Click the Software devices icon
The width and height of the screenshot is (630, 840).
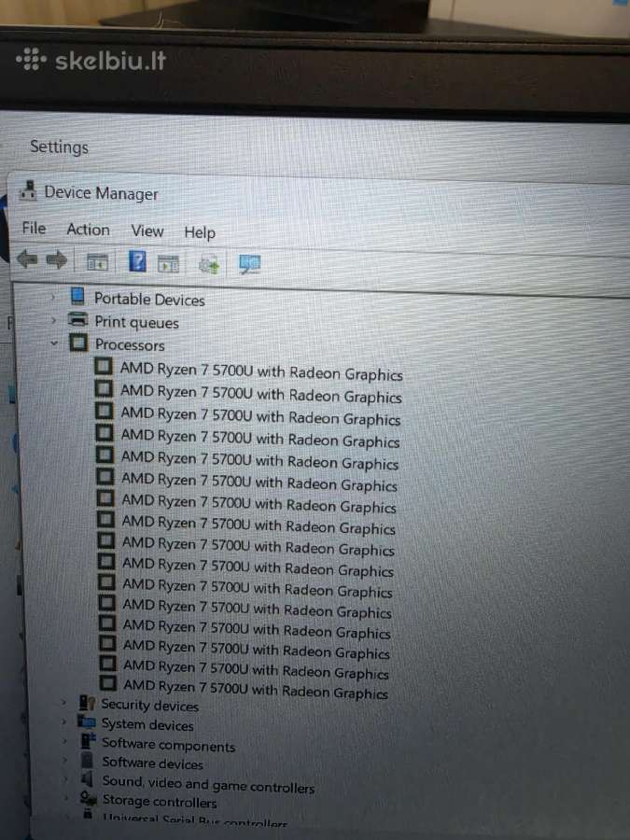[88, 760]
